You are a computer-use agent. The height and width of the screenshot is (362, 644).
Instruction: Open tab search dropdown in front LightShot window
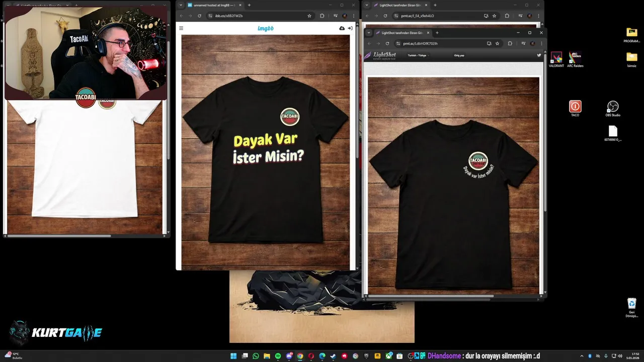click(369, 33)
